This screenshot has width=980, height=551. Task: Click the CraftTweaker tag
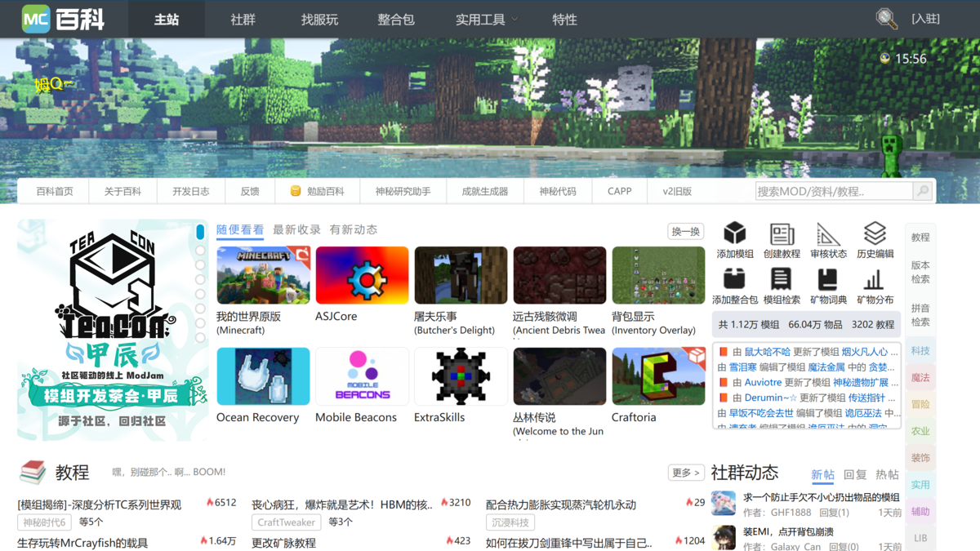pyautogui.click(x=287, y=522)
